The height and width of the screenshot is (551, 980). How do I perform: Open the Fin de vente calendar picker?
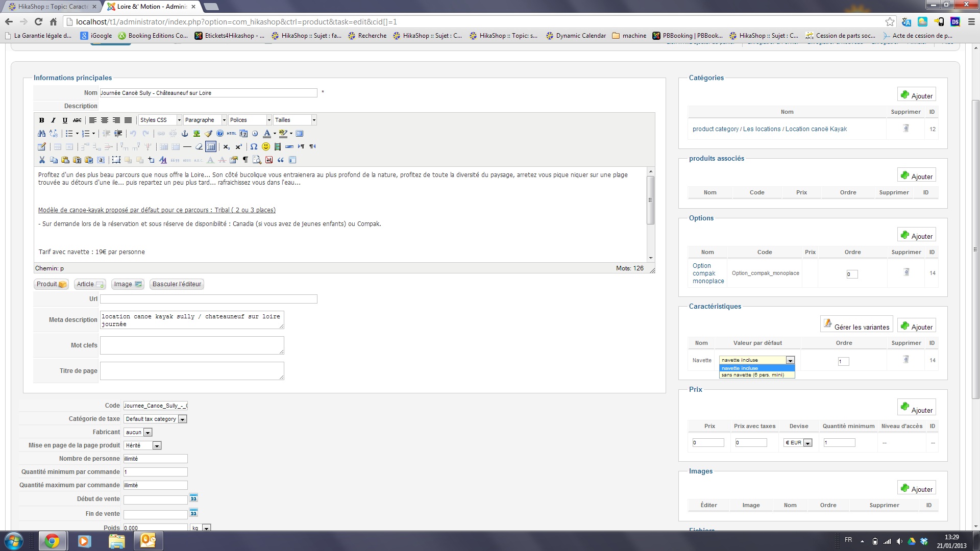[193, 513]
